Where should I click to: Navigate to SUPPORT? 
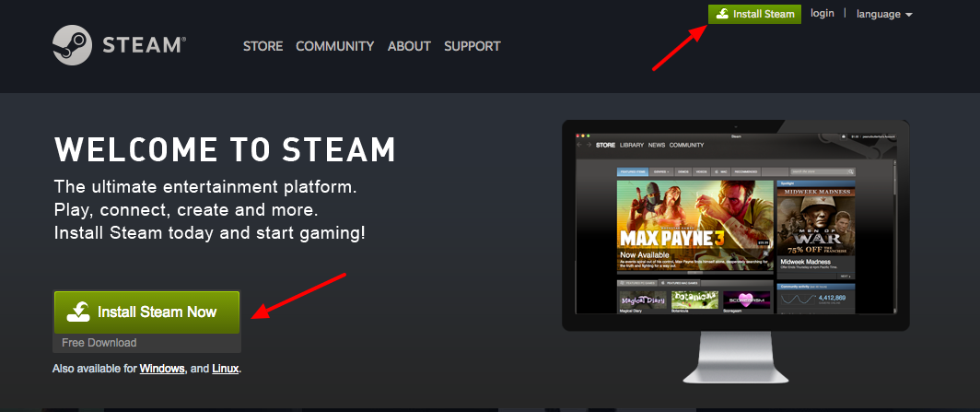click(472, 46)
